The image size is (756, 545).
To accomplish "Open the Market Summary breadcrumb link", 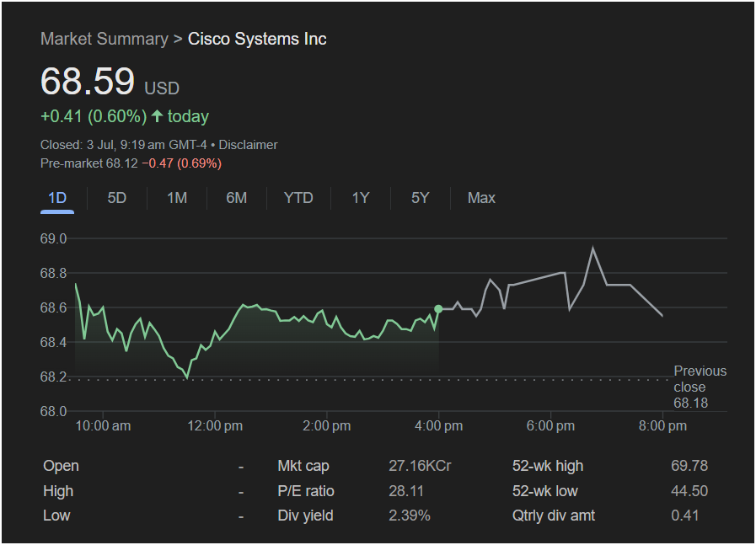I will 105,39.
